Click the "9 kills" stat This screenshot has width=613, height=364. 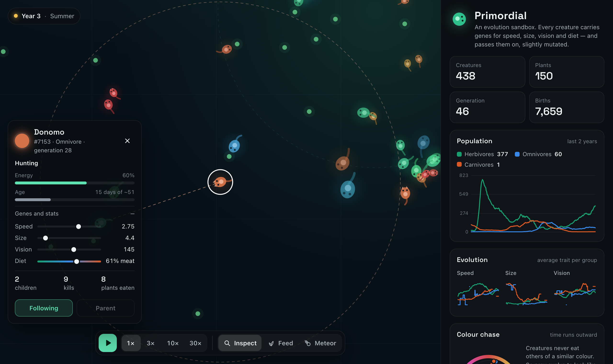[x=69, y=283]
